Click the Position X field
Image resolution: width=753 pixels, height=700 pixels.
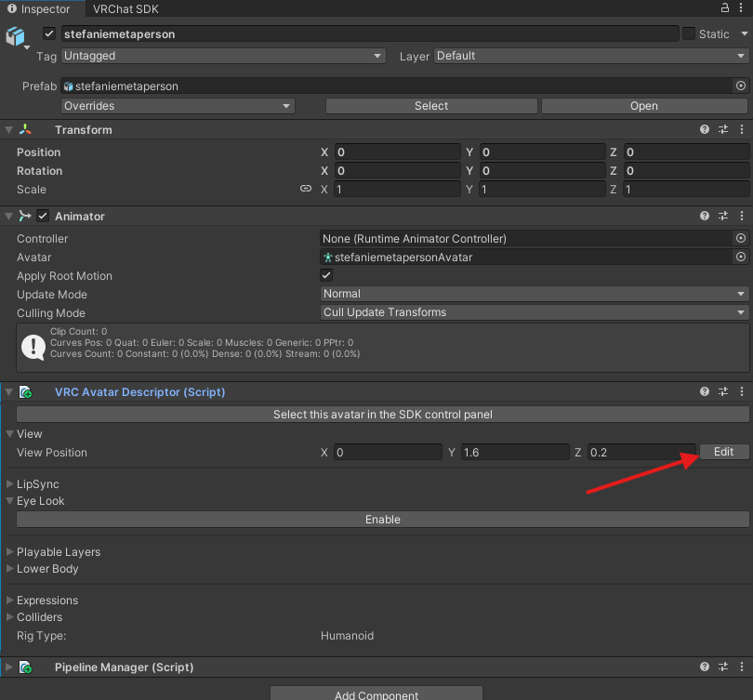coord(398,152)
